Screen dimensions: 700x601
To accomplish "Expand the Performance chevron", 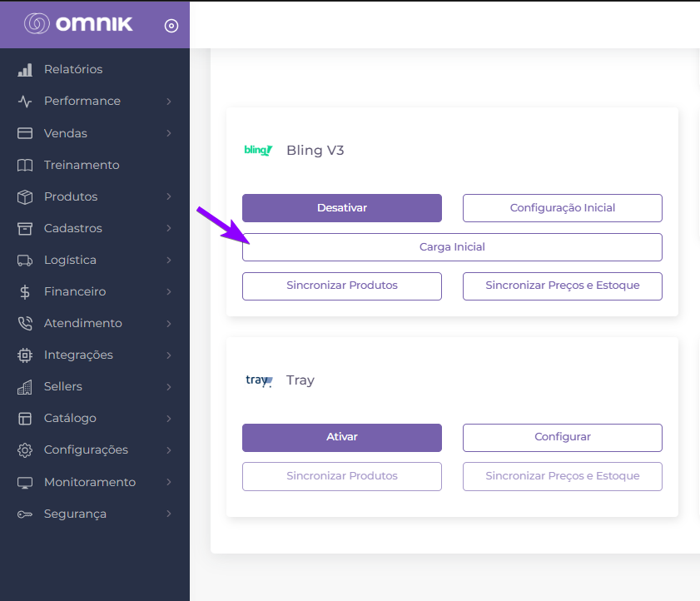I will [x=169, y=102].
